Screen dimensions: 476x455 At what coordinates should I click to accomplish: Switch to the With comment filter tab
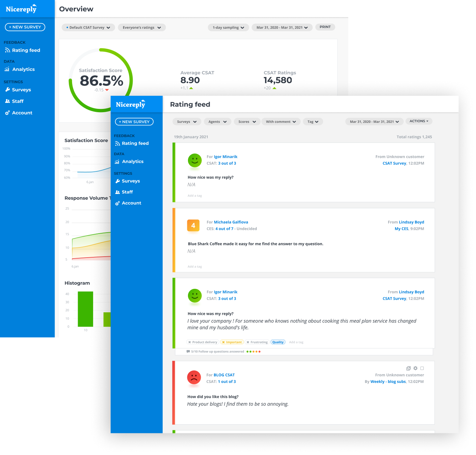coord(280,121)
